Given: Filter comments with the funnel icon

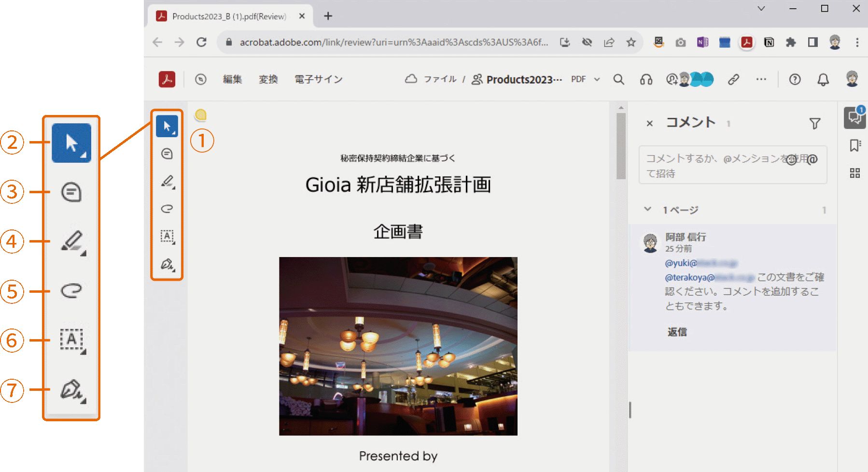Looking at the screenshot, I should click(815, 124).
